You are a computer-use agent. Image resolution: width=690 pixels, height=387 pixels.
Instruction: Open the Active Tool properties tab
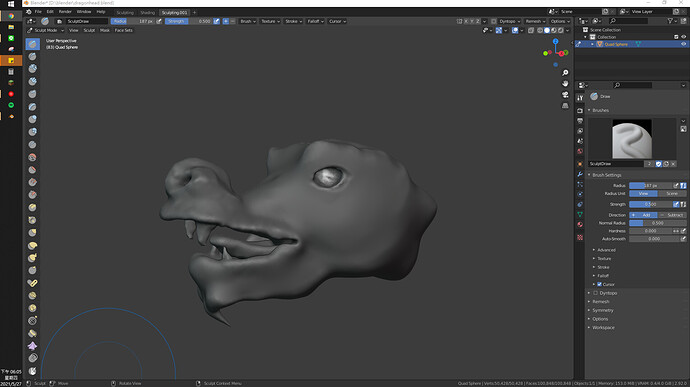(x=580, y=98)
